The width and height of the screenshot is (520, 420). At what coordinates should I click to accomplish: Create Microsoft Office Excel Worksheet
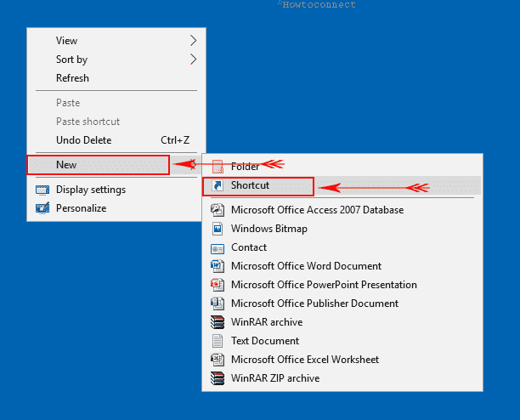point(342,360)
